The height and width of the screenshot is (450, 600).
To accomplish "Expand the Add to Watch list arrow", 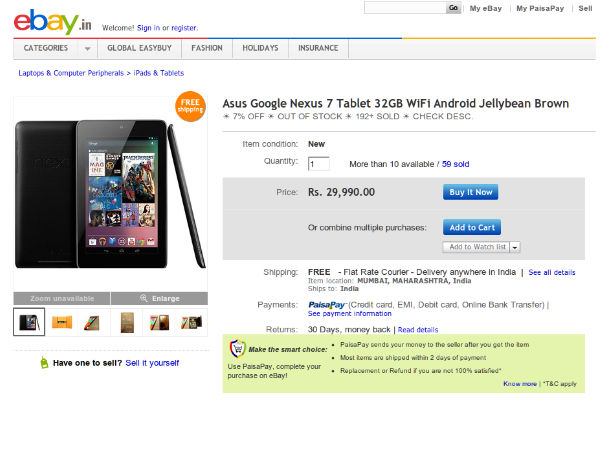I will pos(514,247).
